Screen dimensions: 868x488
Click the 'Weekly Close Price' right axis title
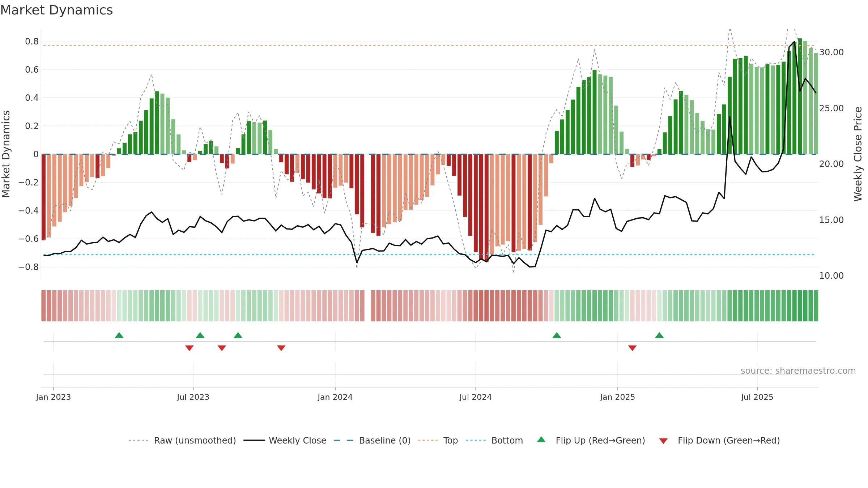tap(858, 154)
